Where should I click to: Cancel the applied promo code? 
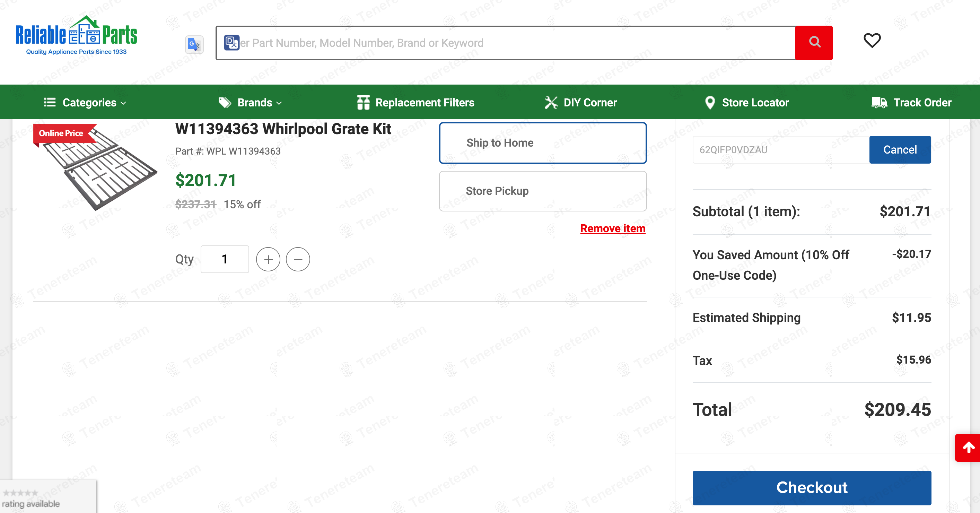[x=900, y=149]
